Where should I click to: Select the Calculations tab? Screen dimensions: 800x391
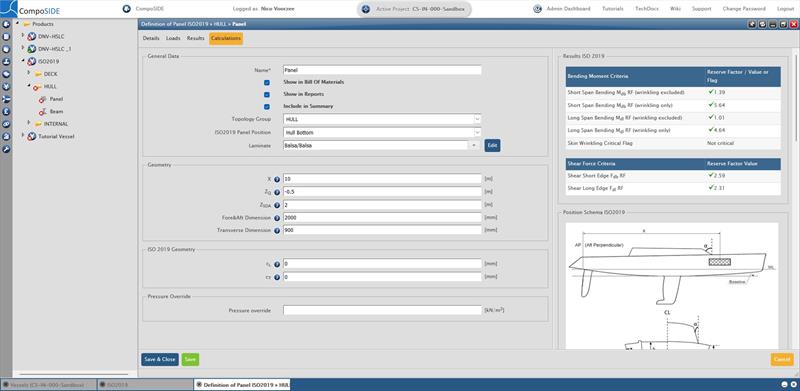[226, 38]
